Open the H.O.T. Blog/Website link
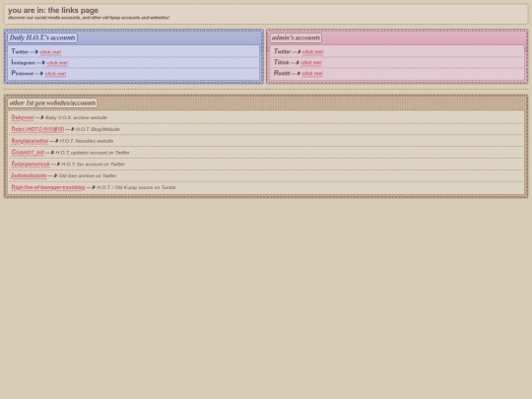Viewport: 532px width, 399px height. (x=37, y=129)
